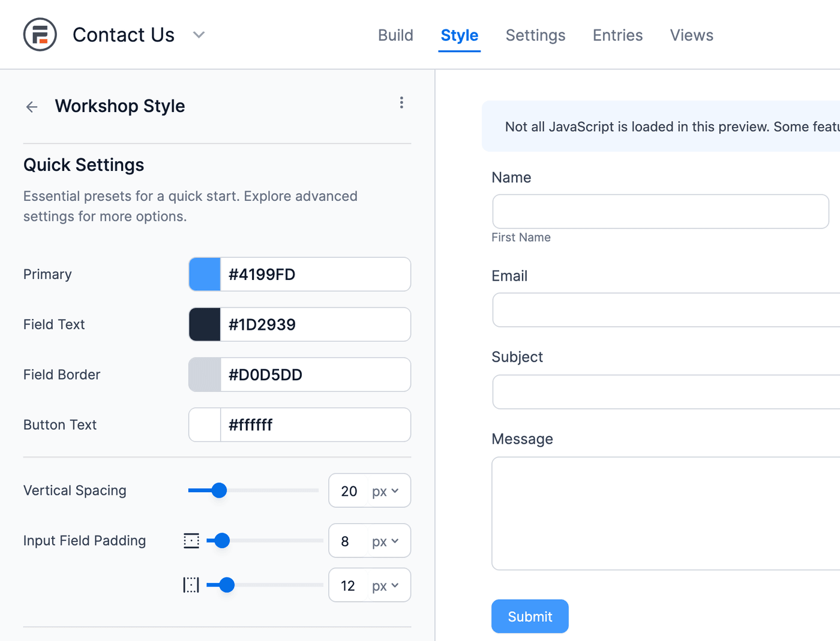Viewport: 840px width, 641px height.
Task: Click the Primary blue color swatch
Action: point(205,275)
